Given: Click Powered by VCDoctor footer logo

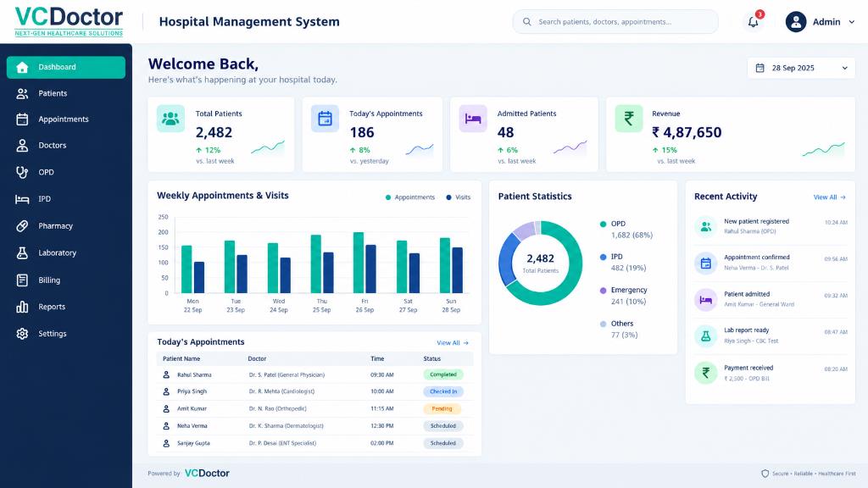Looking at the screenshot, I should click(207, 474).
